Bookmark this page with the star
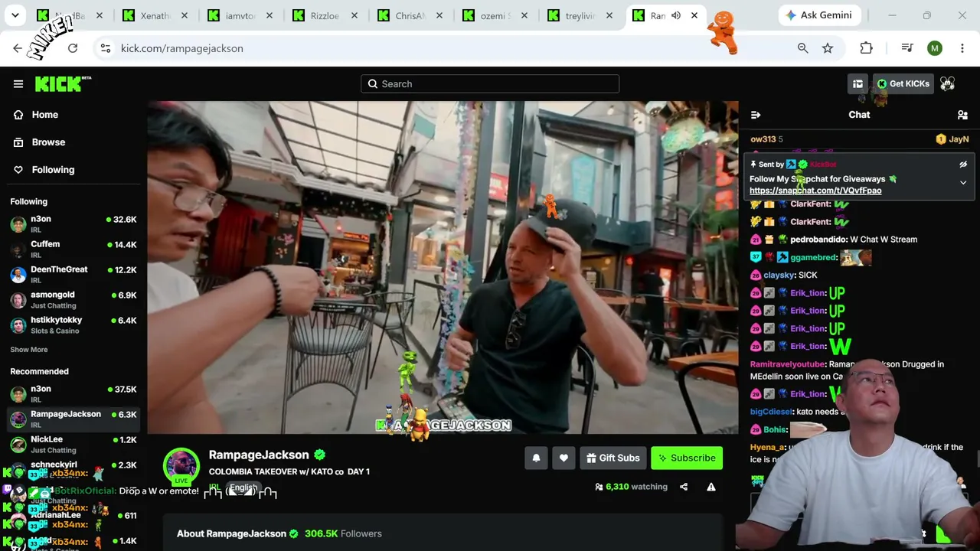The width and height of the screenshot is (980, 551). pos(828,48)
